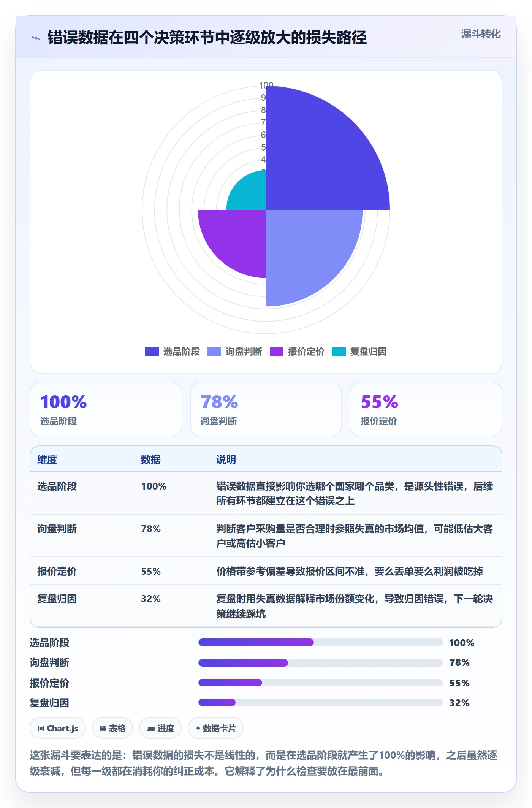Click the 说明 table column header
Image resolution: width=532 pixels, height=808 pixels.
(x=226, y=459)
